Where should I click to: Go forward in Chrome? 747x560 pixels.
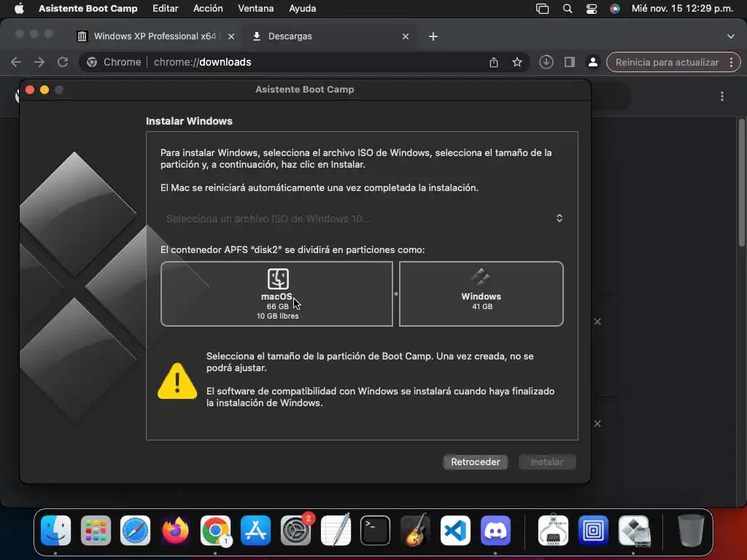[x=39, y=63]
